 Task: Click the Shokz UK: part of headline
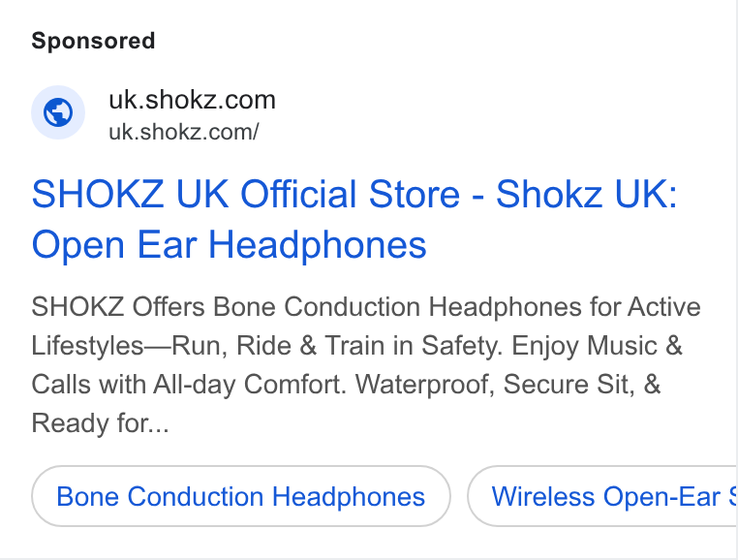(x=587, y=194)
